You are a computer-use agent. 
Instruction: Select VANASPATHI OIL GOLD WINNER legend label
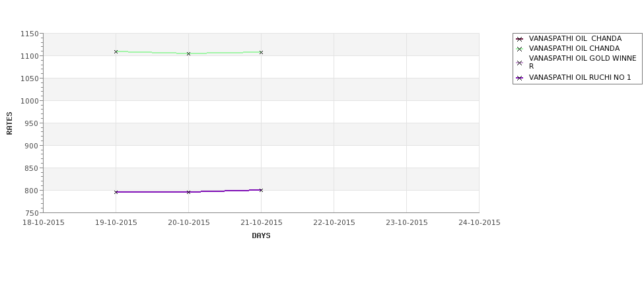pos(583,63)
